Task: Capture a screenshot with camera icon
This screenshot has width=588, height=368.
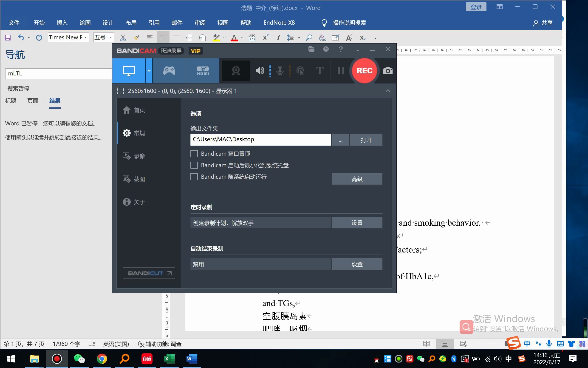Action: pos(388,71)
